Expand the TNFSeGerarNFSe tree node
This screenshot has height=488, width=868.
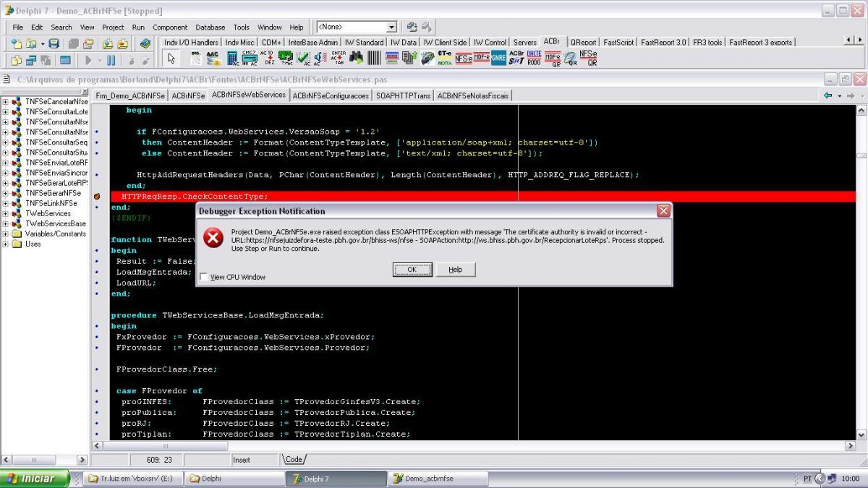(6, 193)
